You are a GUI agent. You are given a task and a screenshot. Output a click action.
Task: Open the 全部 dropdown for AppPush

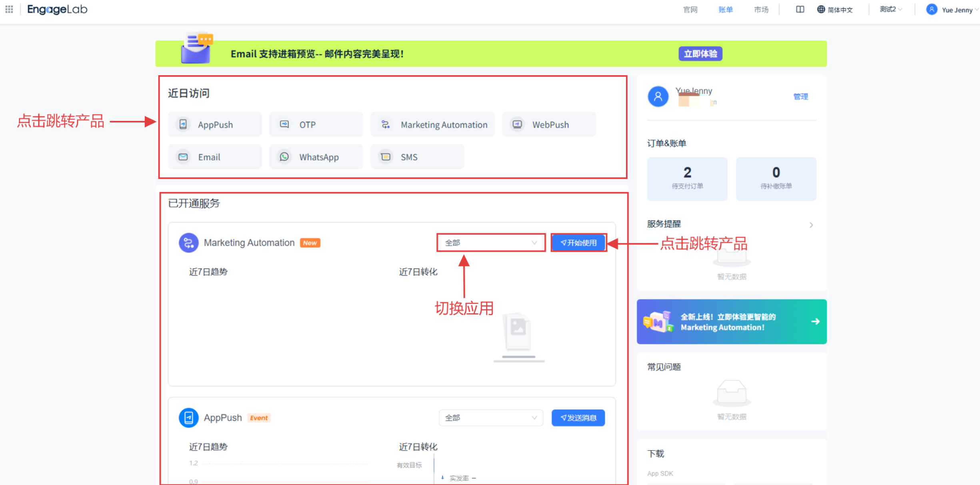pyautogui.click(x=491, y=418)
